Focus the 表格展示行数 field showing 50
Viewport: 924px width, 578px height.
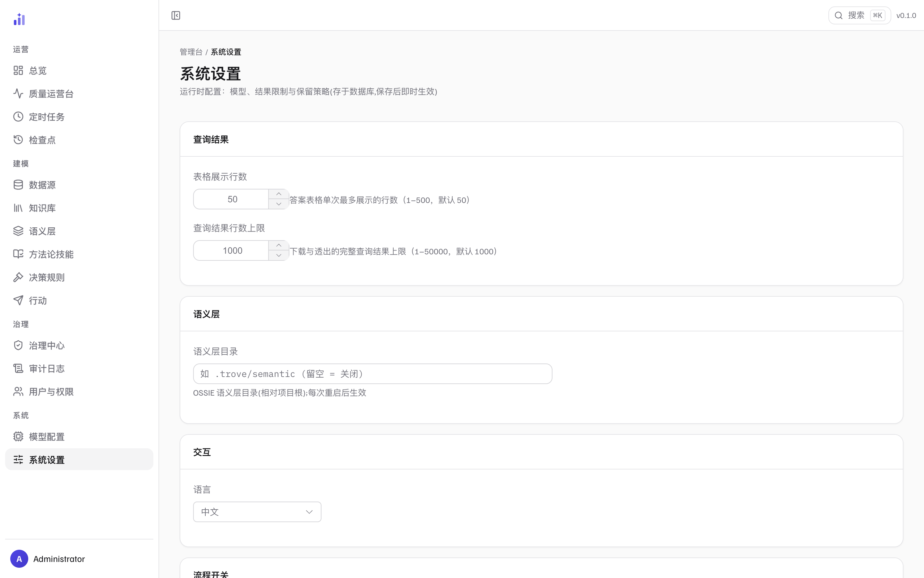coord(231,199)
